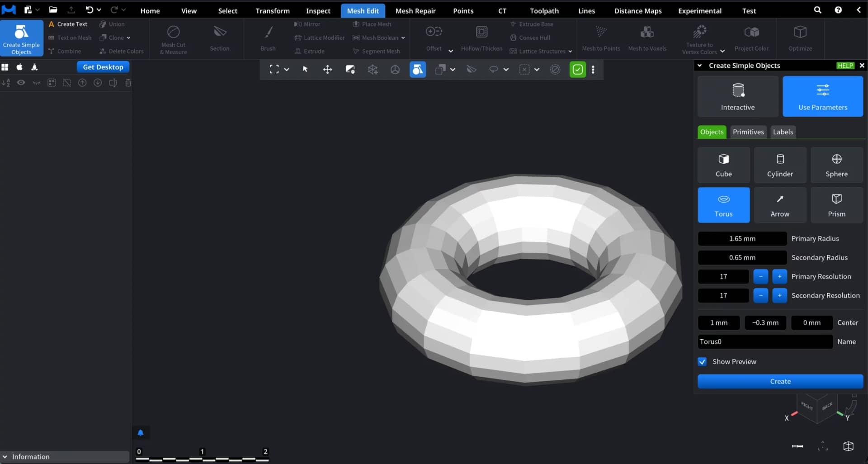Open the Inspect ribbon tab
This screenshot has height=464, width=868.
coord(318,11)
